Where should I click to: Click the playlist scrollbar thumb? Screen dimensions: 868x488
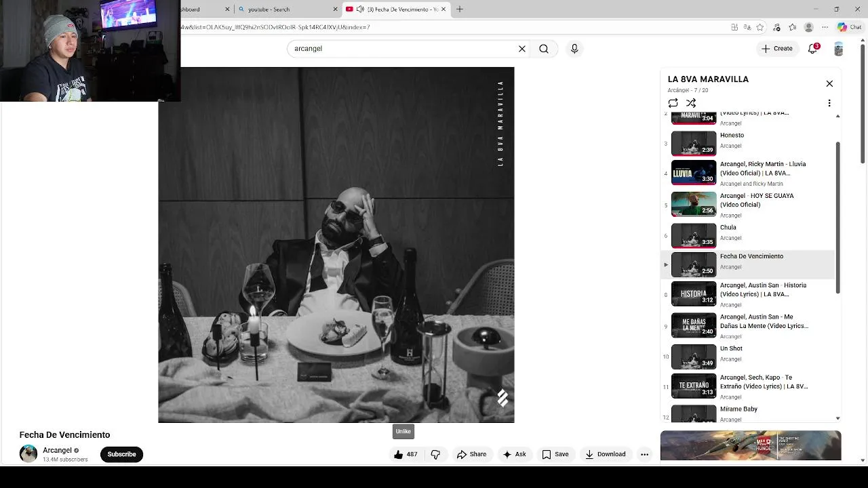pyautogui.click(x=838, y=217)
